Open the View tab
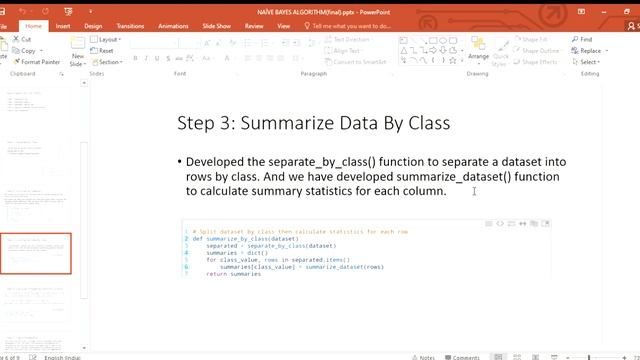640x360 pixels. [284, 26]
